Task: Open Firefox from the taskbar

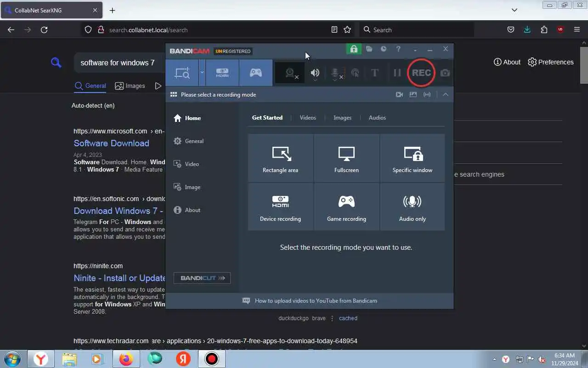Action: point(126,359)
